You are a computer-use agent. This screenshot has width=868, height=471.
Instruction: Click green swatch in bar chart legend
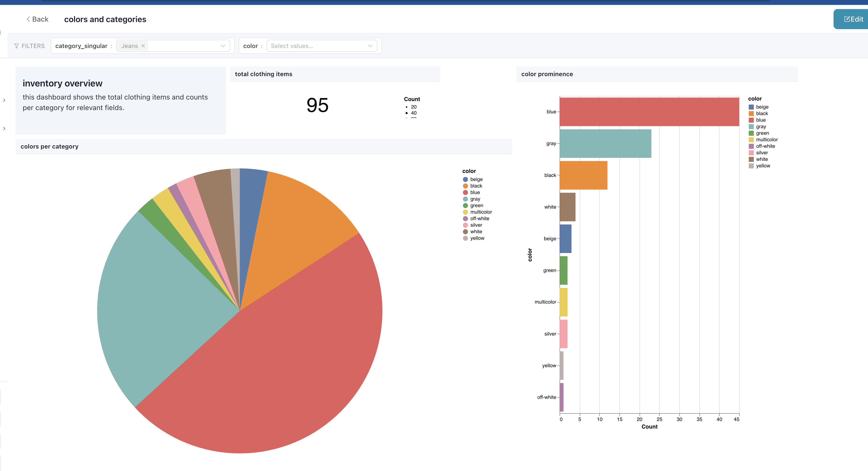751,133
